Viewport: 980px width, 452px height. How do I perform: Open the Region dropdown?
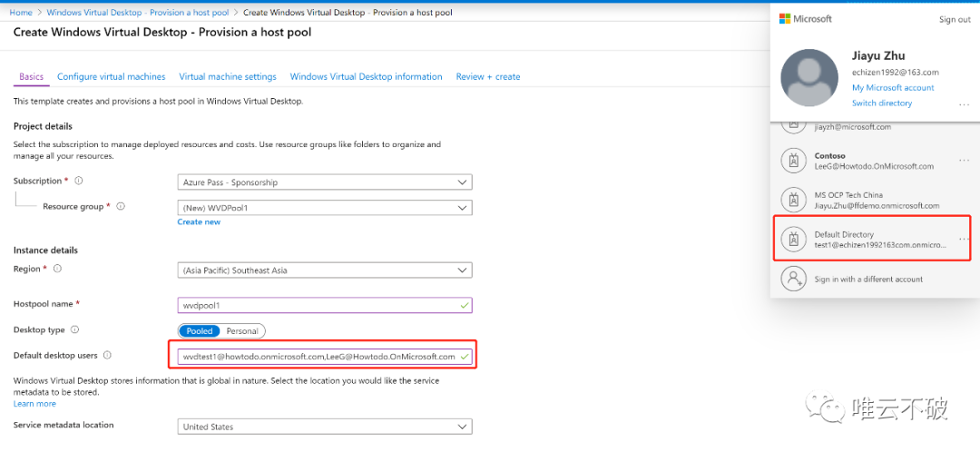325,270
